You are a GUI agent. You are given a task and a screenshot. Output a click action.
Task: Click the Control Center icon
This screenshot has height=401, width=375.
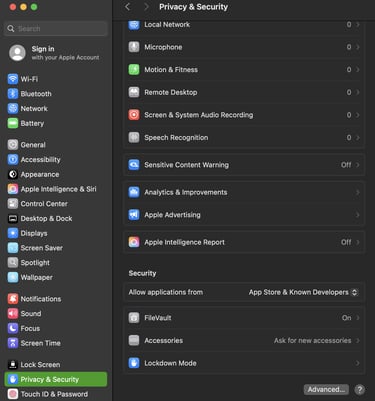[x=13, y=204]
